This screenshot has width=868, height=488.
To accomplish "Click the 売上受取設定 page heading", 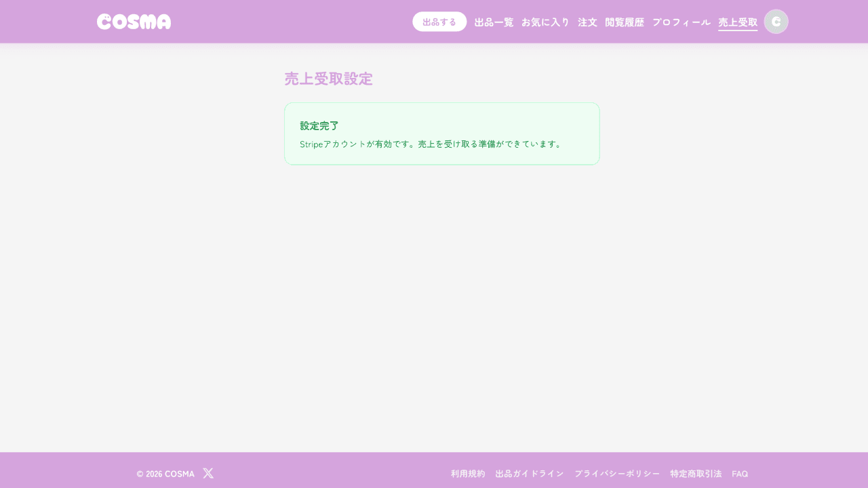I will point(328,79).
